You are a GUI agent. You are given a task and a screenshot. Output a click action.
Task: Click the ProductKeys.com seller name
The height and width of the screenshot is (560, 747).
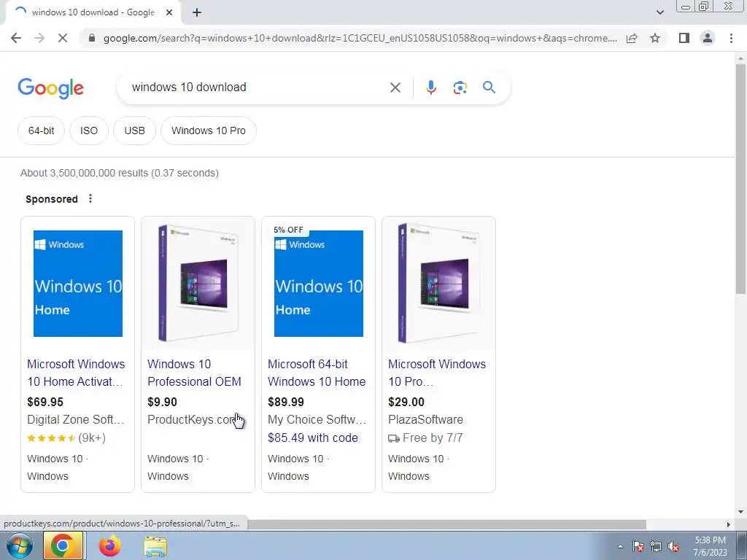point(192,419)
